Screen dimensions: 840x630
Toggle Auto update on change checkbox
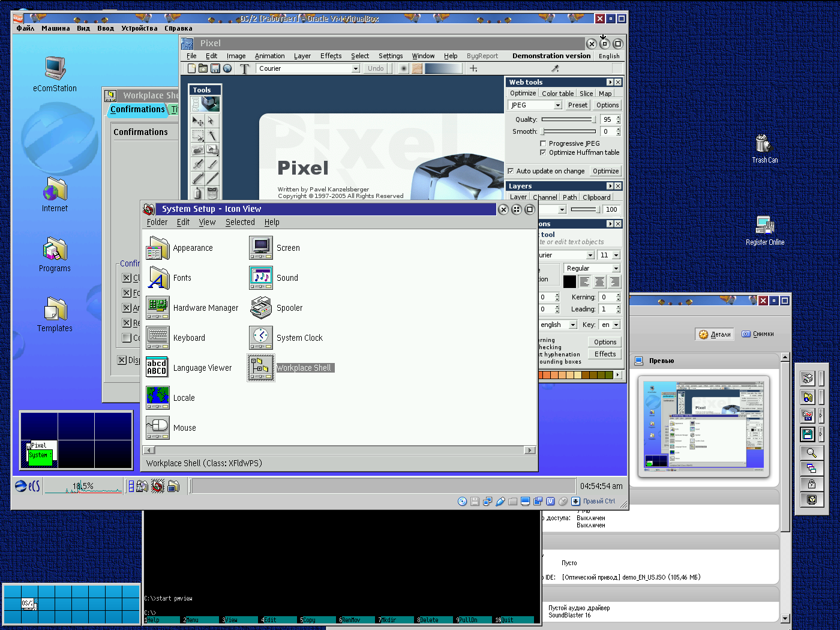tap(511, 171)
